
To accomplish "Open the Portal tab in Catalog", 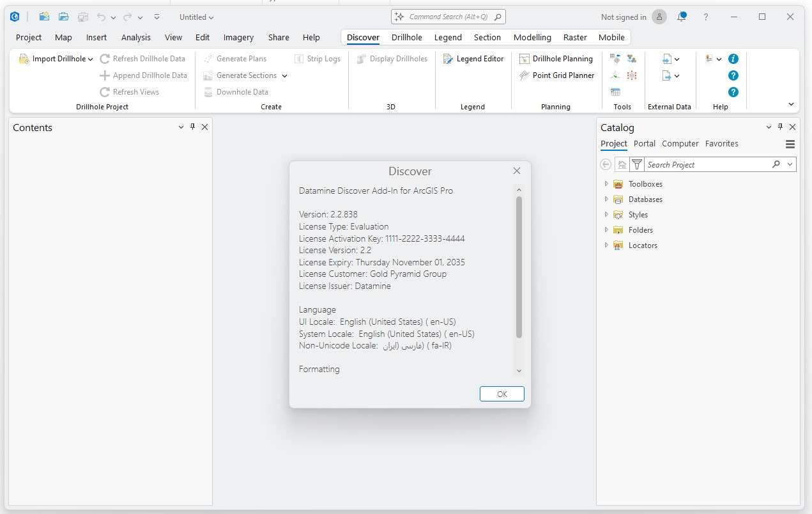I will [644, 144].
